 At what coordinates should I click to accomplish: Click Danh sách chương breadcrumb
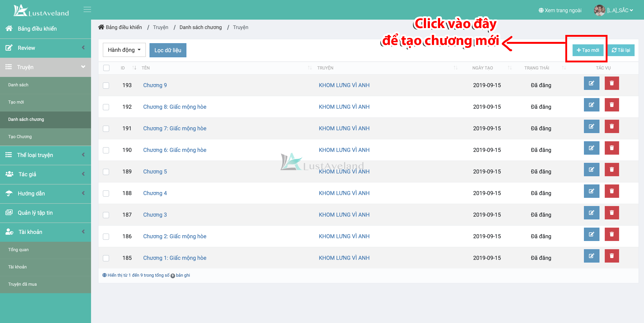[201, 27]
